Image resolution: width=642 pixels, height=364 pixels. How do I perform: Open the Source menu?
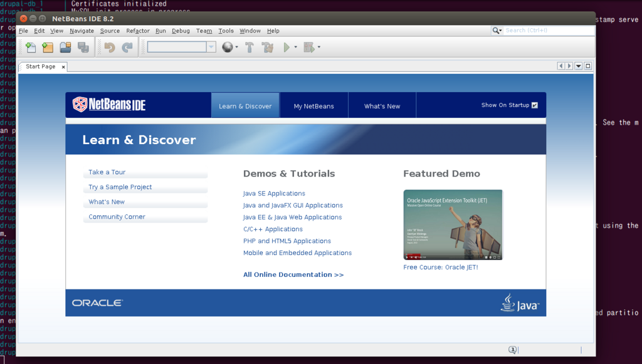(110, 31)
